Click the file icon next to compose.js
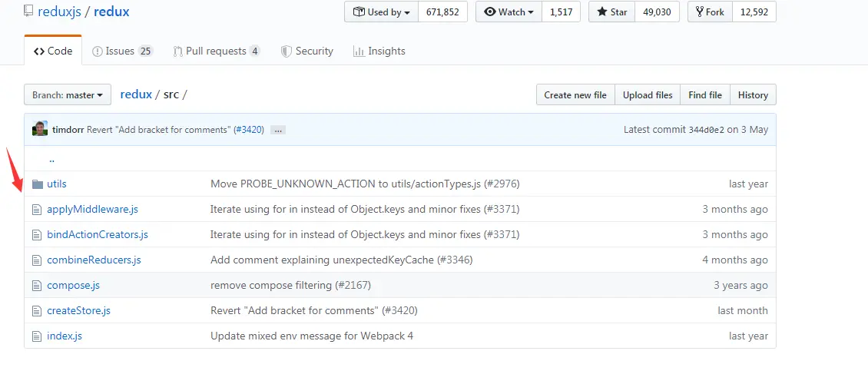The width and height of the screenshot is (868, 384). [x=37, y=286]
